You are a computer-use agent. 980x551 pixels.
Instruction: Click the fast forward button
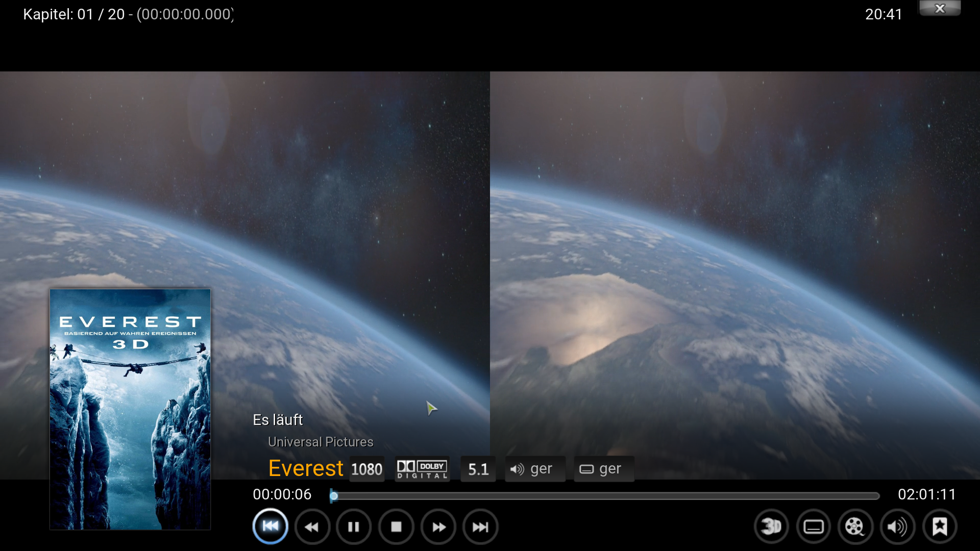click(438, 527)
